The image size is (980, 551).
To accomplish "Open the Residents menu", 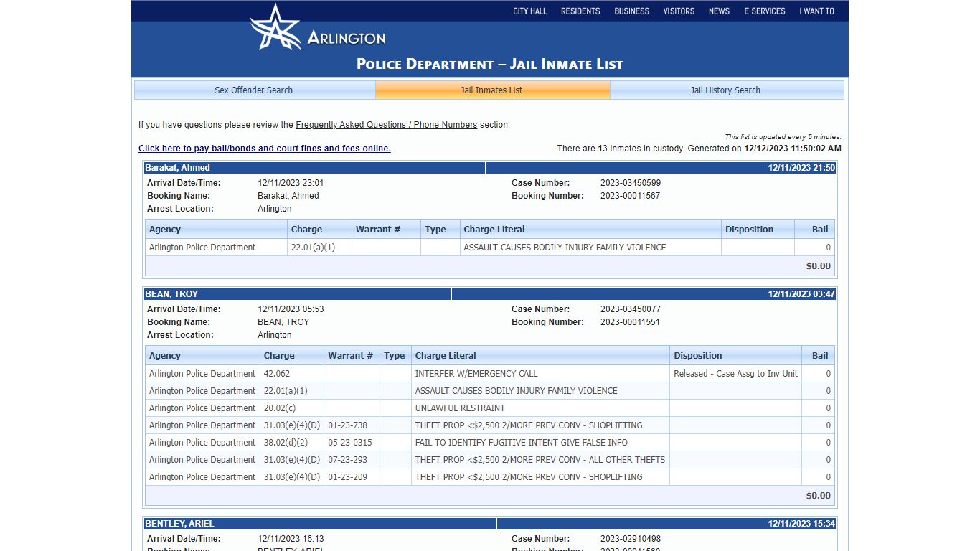I will click(x=580, y=11).
